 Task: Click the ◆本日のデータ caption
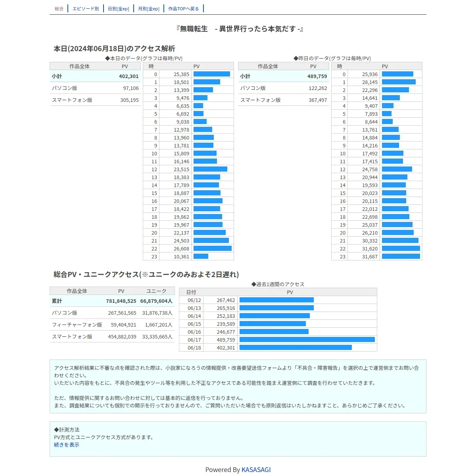coord(144,58)
